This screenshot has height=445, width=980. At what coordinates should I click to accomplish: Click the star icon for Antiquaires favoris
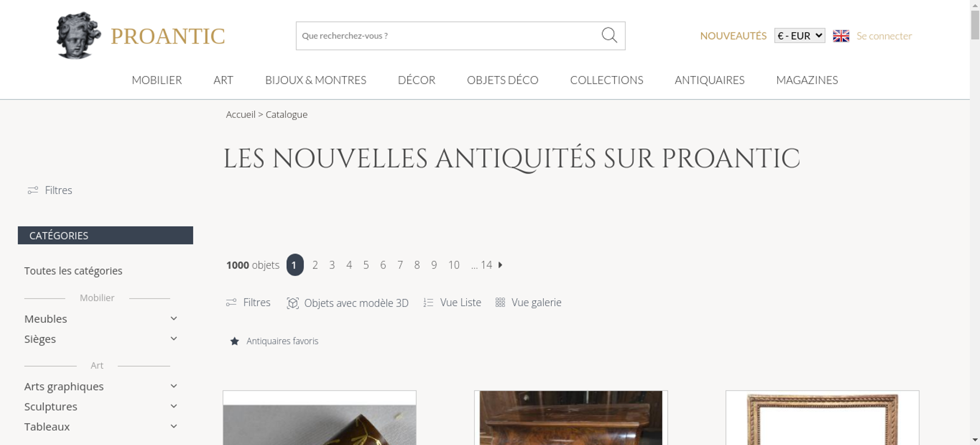(235, 341)
